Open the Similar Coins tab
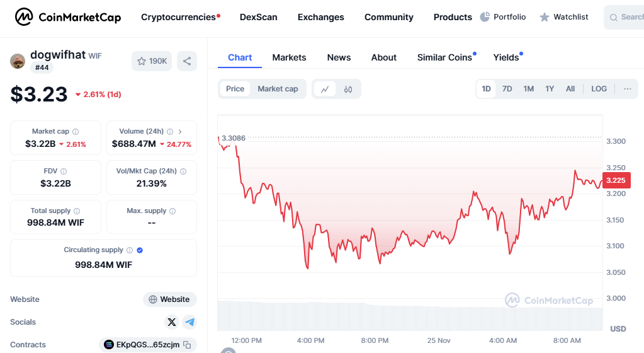The height and width of the screenshot is (353, 644). pyautogui.click(x=445, y=57)
